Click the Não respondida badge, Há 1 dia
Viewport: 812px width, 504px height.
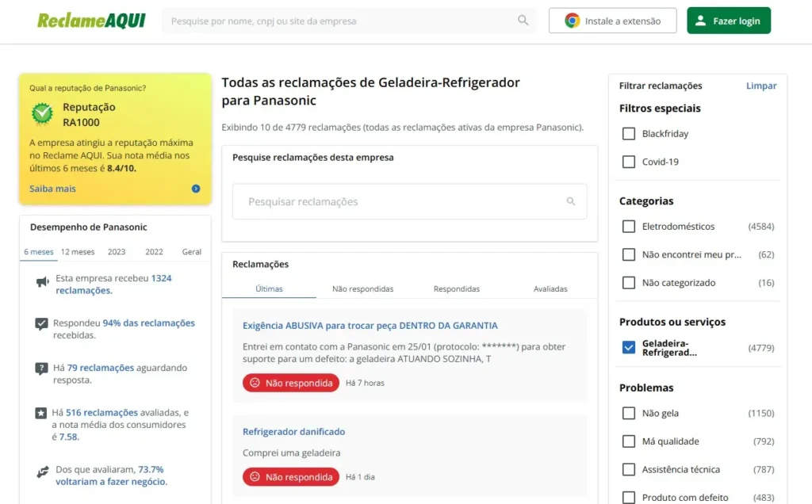point(290,476)
